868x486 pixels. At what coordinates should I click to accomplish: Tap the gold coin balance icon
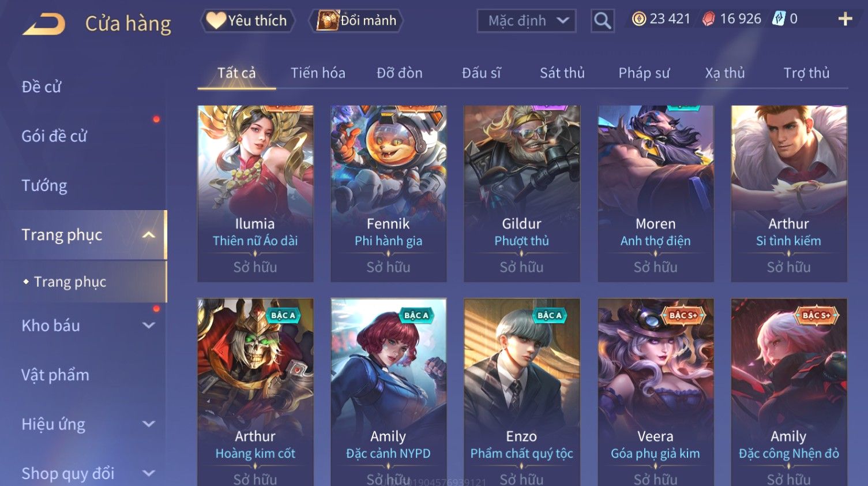pyautogui.click(x=639, y=19)
